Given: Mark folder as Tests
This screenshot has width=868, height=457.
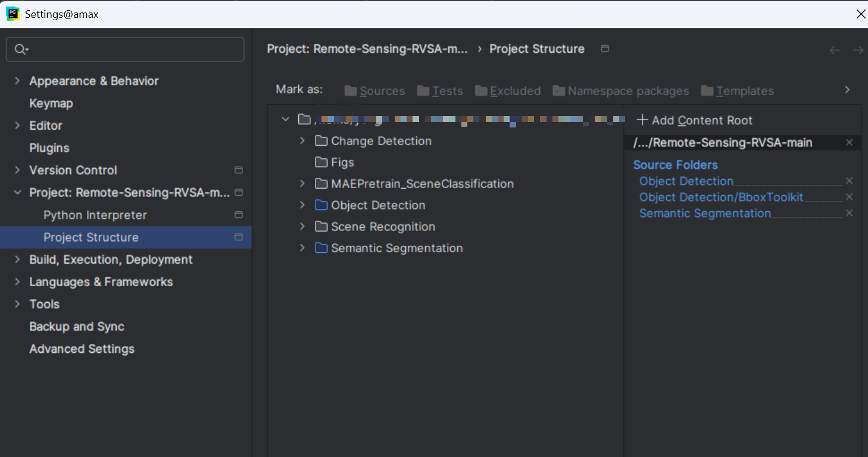Looking at the screenshot, I should click(440, 91).
